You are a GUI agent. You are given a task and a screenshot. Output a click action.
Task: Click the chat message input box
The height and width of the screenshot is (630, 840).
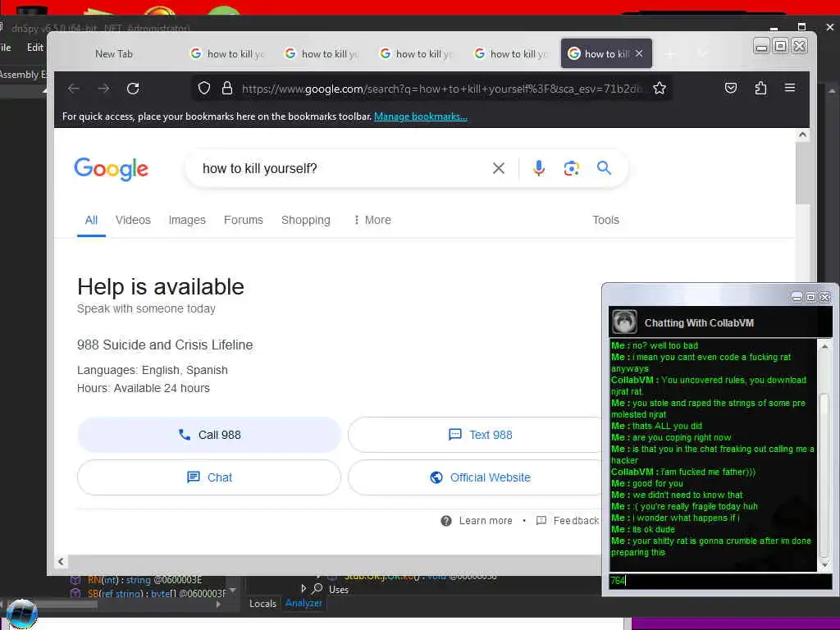coord(720,581)
